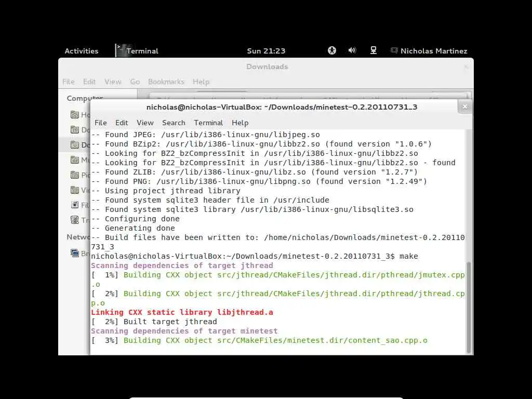
Task: Click 'Scanning dependencies of target jthread' line
Action: 182,265
